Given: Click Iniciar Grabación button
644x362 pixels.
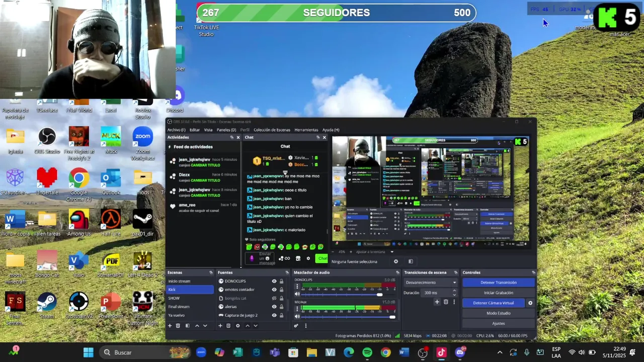Looking at the screenshot, I should [499, 293].
